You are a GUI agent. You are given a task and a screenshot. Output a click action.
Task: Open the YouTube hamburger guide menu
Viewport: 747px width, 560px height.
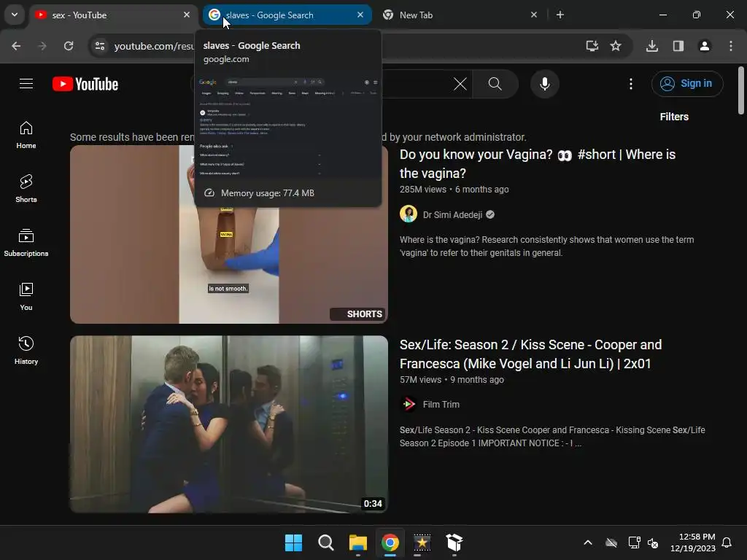26,84
